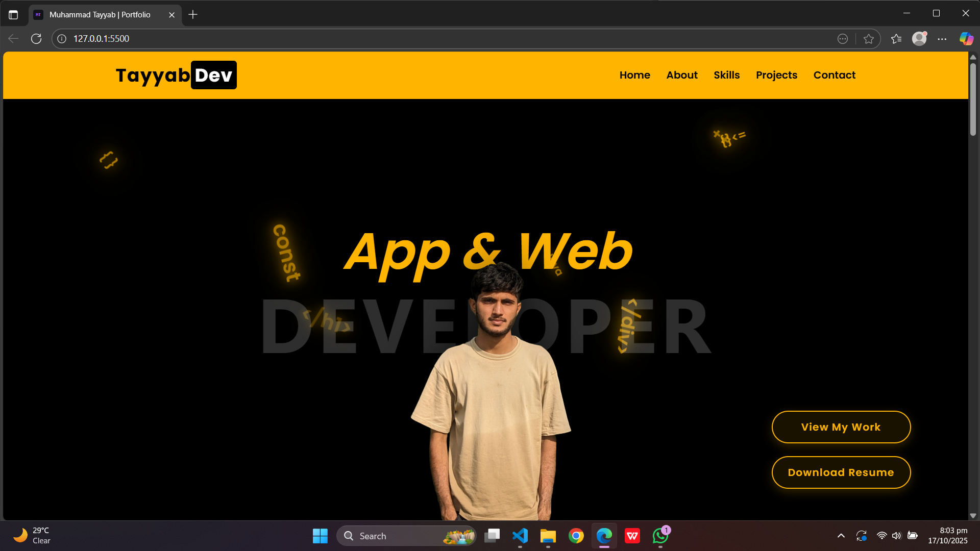Toggle vertical tabs with the tab actions icon
The image size is (980, 551).
pyautogui.click(x=12, y=14)
